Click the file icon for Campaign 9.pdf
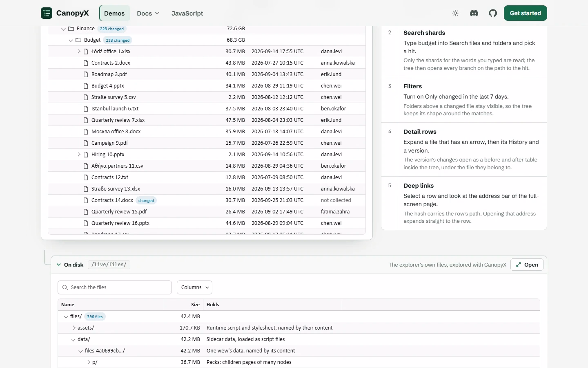The image size is (588, 368). [x=86, y=143]
